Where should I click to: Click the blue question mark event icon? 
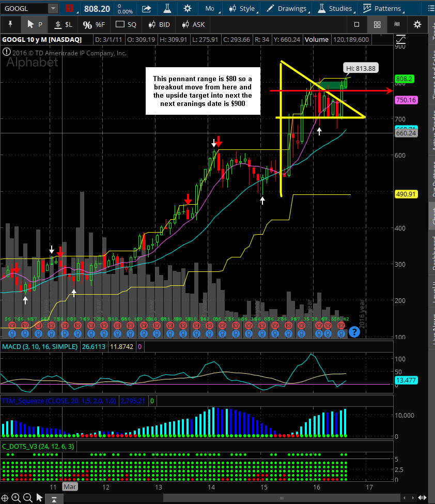(354, 331)
